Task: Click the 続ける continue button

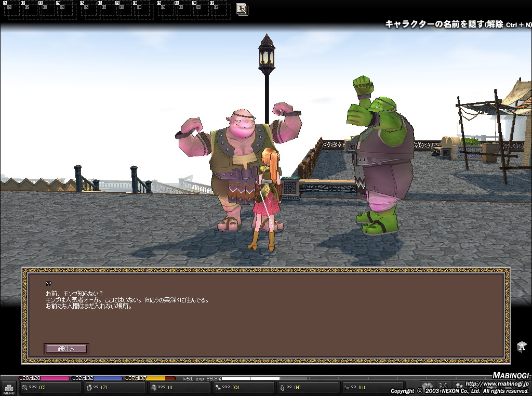Action: (x=66, y=348)
